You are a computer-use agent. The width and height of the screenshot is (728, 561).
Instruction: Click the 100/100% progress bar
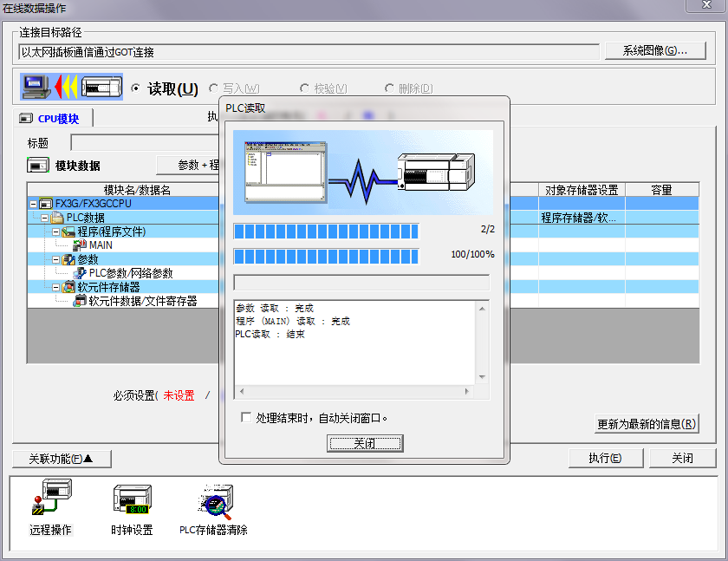tap(324, 256)
